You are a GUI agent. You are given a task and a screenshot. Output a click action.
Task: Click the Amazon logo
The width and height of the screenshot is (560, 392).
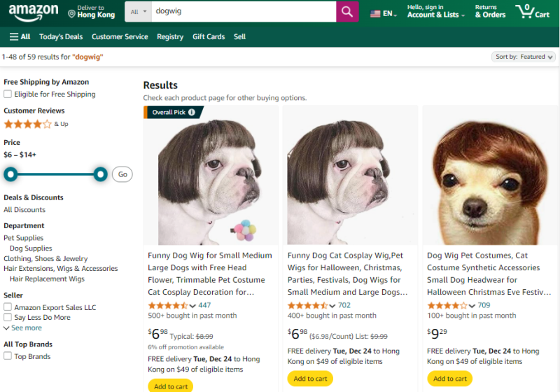33,13
